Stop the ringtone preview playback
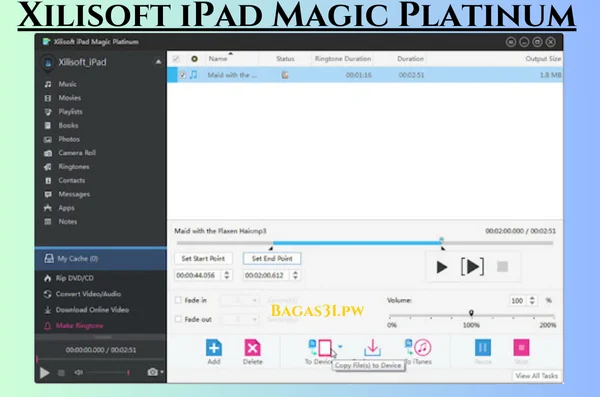 pos(502,267)
